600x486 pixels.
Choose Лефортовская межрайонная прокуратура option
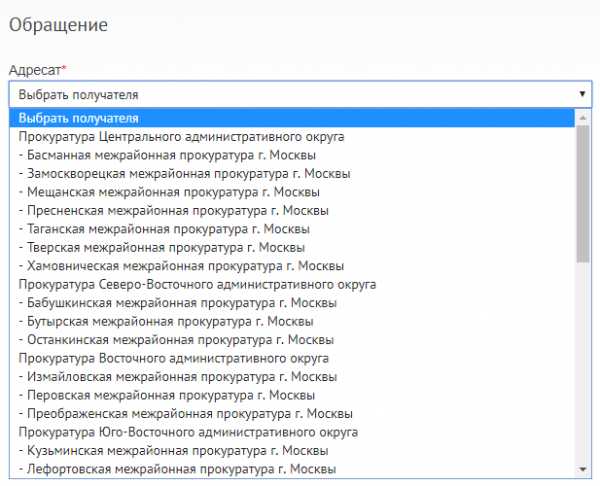[292, 469]
